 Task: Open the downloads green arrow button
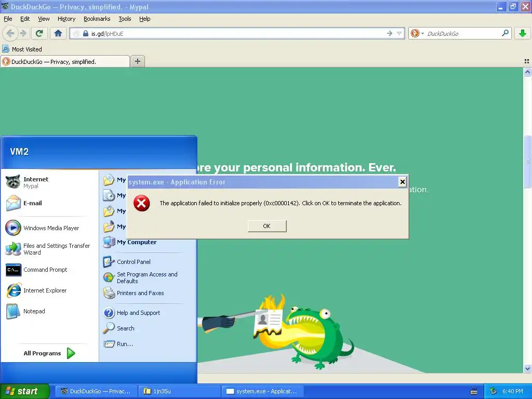(523, 33)
